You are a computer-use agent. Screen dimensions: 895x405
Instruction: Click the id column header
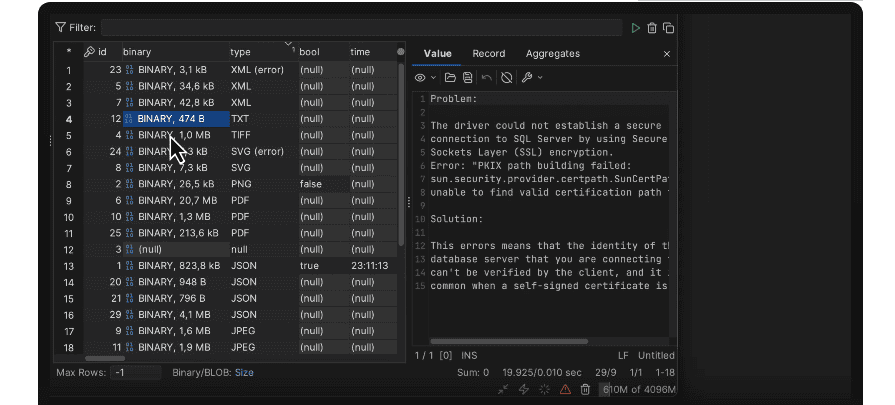[x=103, y=52]
